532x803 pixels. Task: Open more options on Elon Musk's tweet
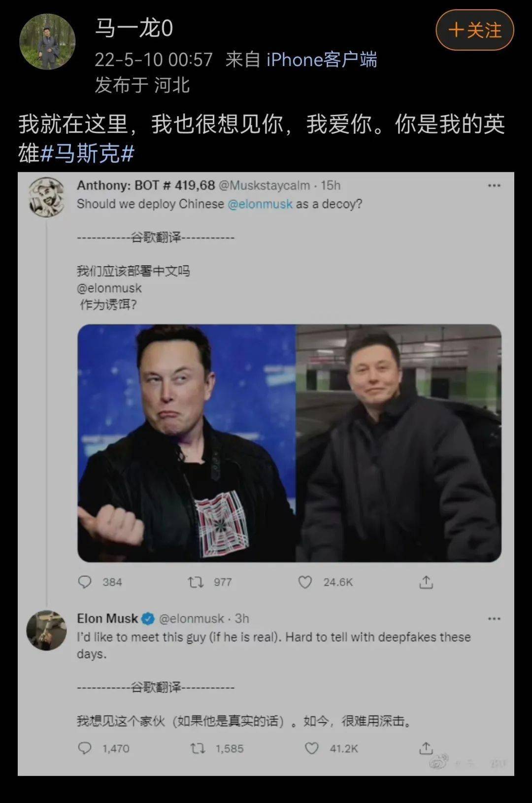[x=494, y=619]
